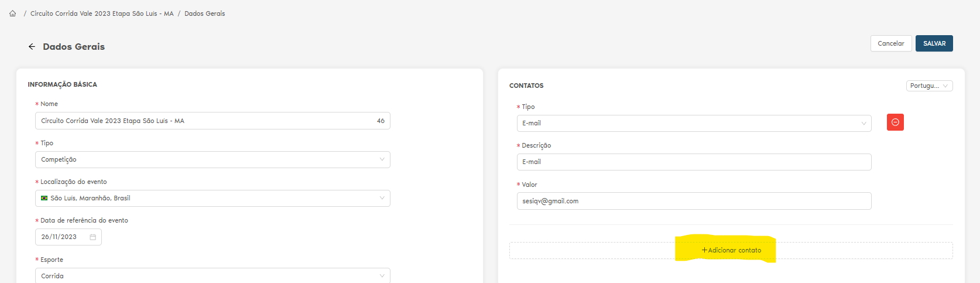Image resolution: width=980 pixels, height=283 pixels.
Task: Open the contact Tipo E-mail dropdown
Action: coord(694,124)
